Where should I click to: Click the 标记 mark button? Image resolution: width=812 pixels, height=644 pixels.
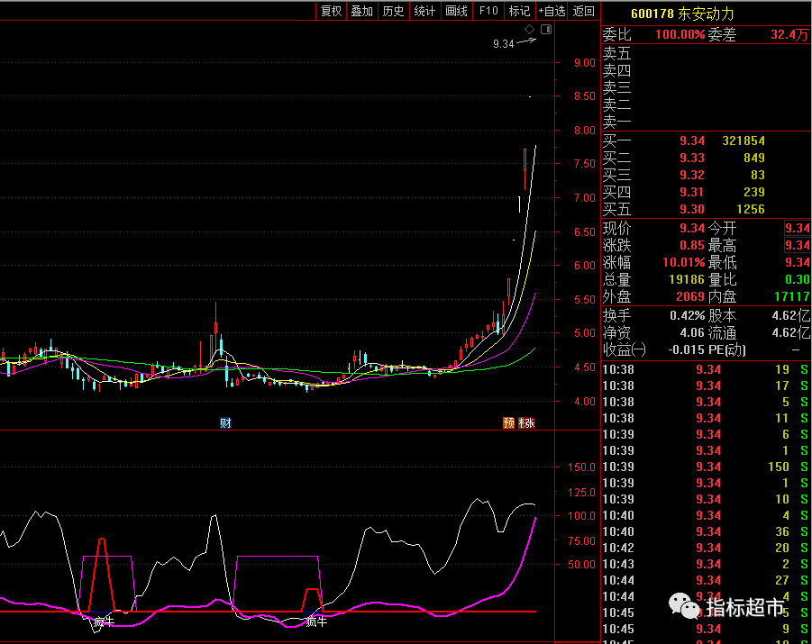tap(519, 11)
